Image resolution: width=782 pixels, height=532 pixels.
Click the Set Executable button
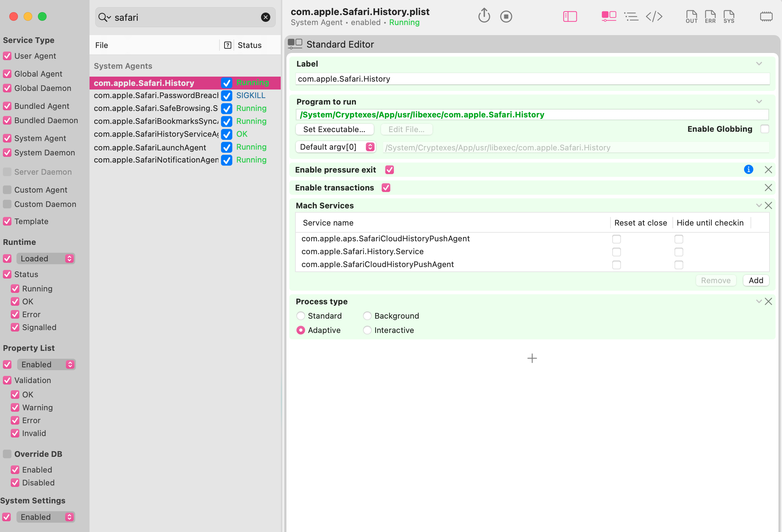pos(334,129)
